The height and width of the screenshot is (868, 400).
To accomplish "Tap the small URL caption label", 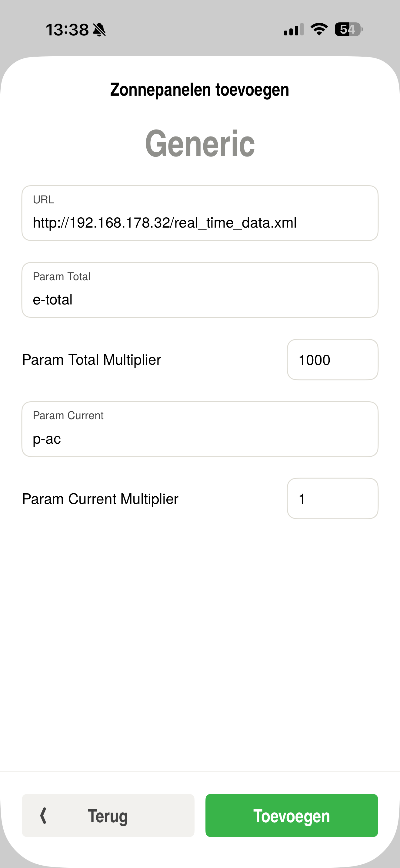I will (44, 200).
